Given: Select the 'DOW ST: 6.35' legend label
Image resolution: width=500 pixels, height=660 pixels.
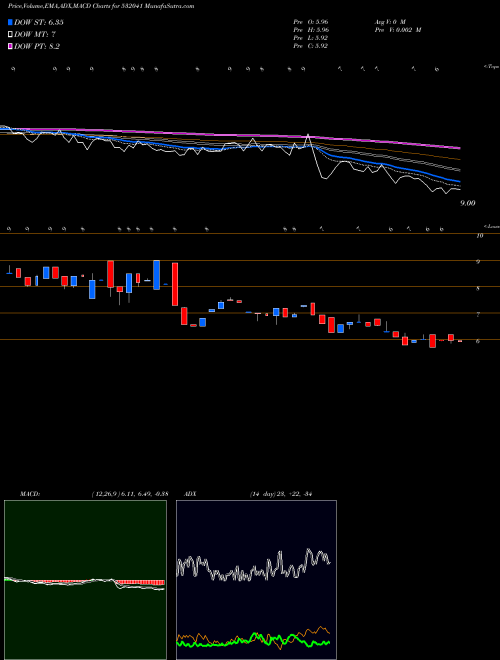Looking at the screenshot, I should 39,22.
